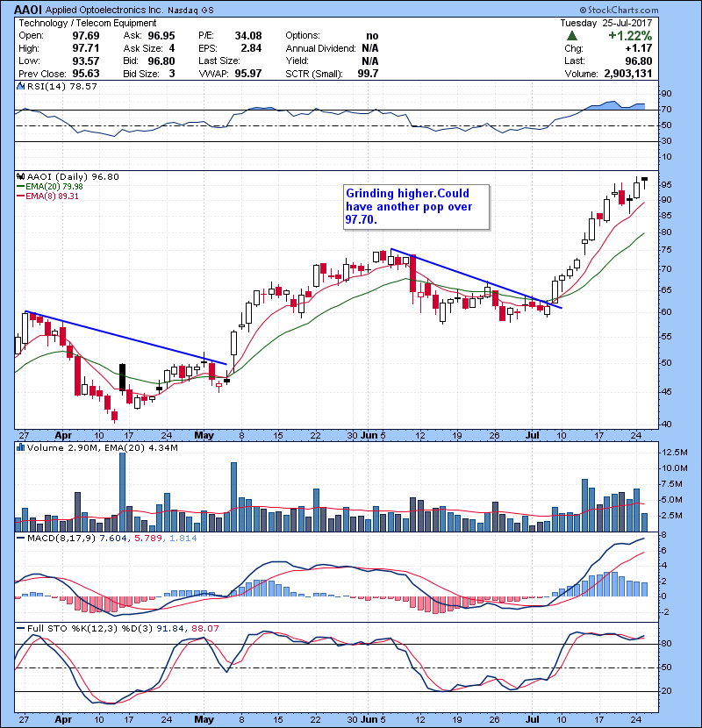This screenshot has height=728, width=702.
Task: Click the Bid Size value 3
Action: [172, 74]
